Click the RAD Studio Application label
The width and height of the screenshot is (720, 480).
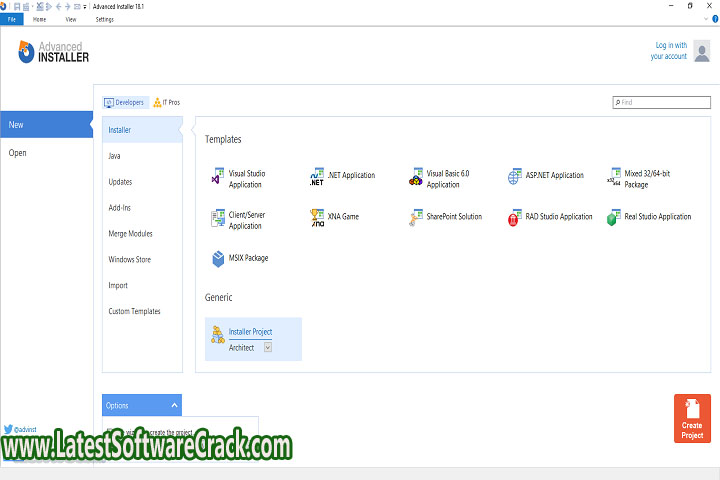tap(559, 216)
